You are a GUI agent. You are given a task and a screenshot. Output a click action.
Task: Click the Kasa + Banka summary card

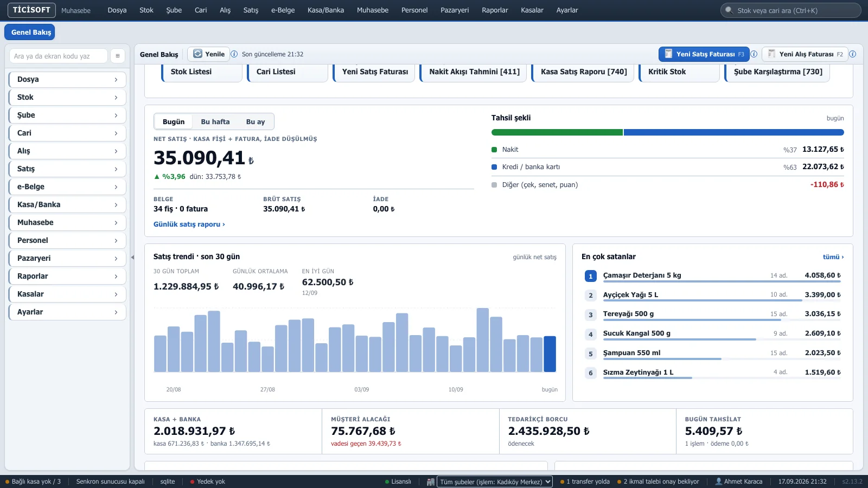233,432
